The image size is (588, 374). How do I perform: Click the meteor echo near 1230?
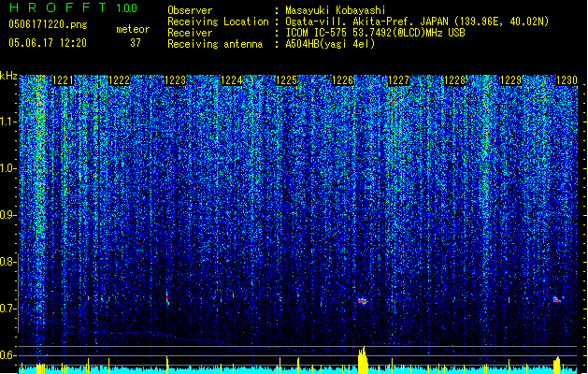pos(557,299)
